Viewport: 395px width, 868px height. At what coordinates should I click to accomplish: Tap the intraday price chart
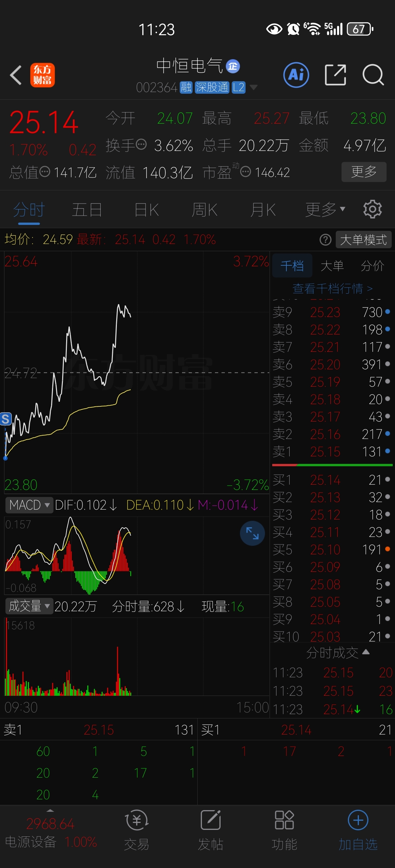coord(137,372)
